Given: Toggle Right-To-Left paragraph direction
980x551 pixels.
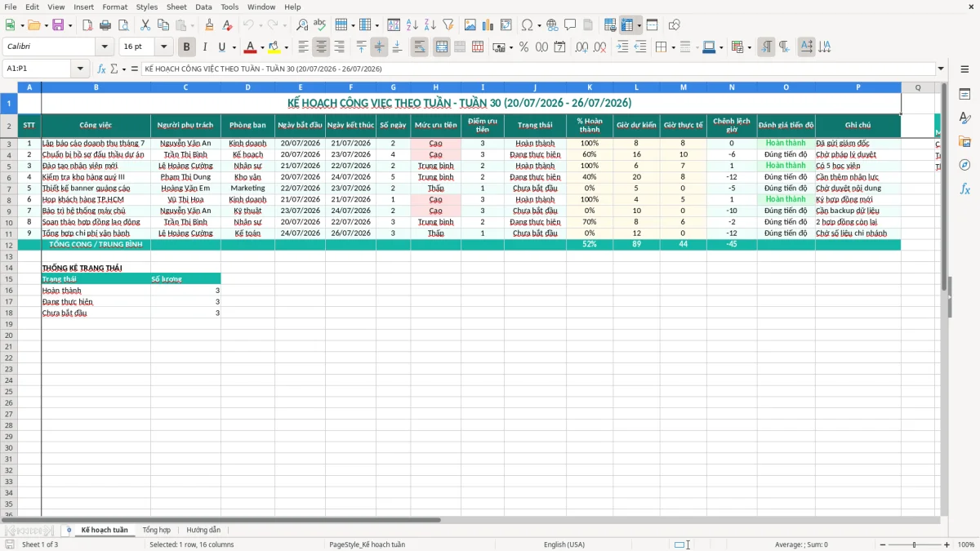Looking at the screenshot, I should pos(784,47).
